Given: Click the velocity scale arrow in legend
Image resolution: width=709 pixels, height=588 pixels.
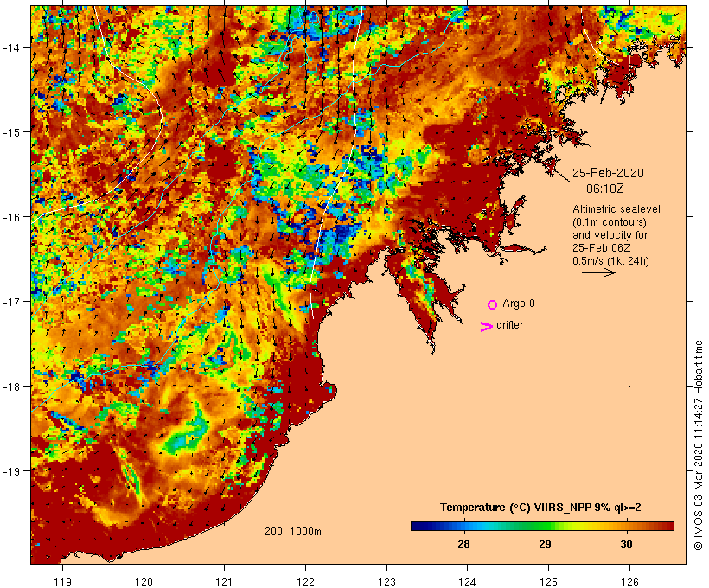Looking at the screenshot, I should (598, 272).
